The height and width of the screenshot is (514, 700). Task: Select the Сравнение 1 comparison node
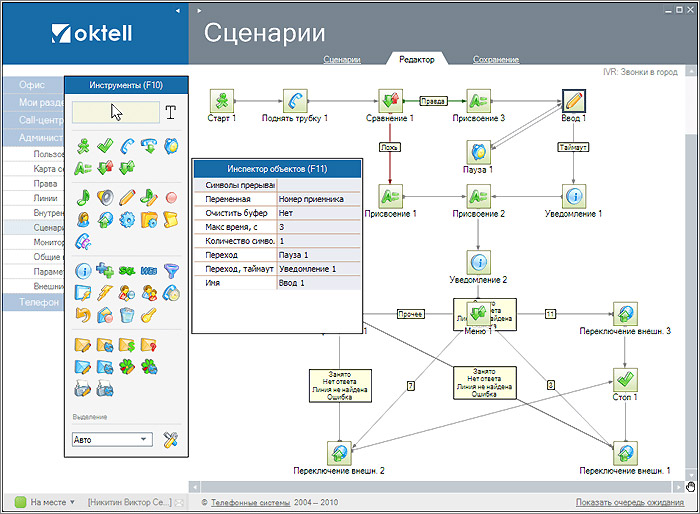tap(390, 100)
